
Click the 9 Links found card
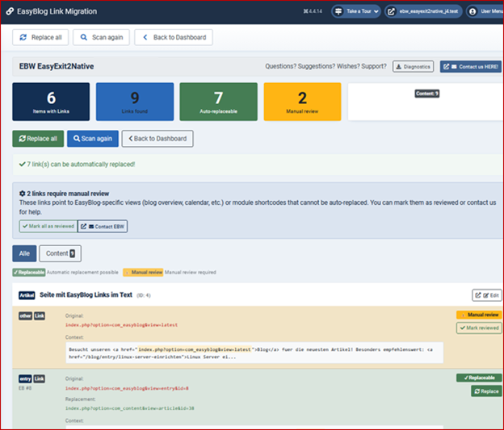coord(135,102)
